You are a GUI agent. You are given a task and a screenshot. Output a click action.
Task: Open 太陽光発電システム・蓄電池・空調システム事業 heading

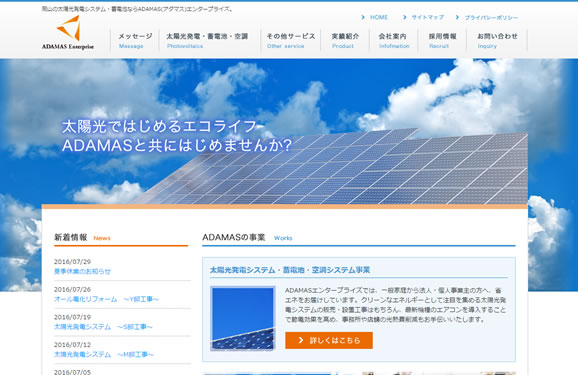point(290,270)
